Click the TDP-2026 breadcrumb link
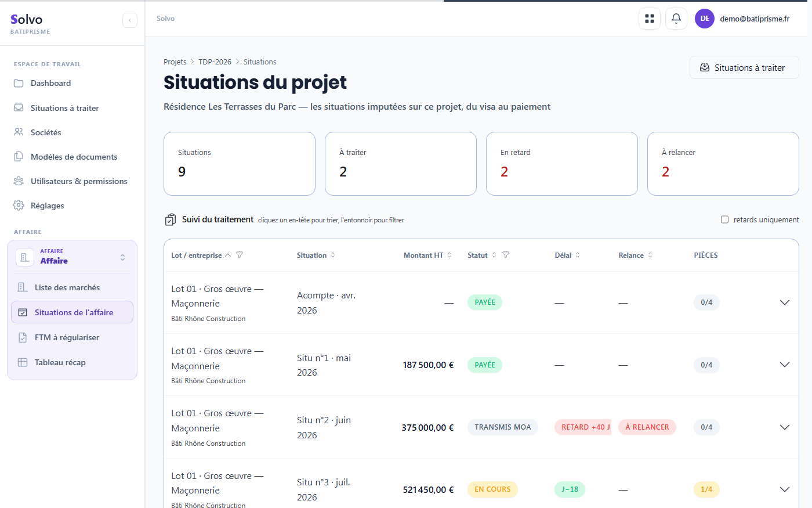The image size is (812, 508). coord(215,62)
